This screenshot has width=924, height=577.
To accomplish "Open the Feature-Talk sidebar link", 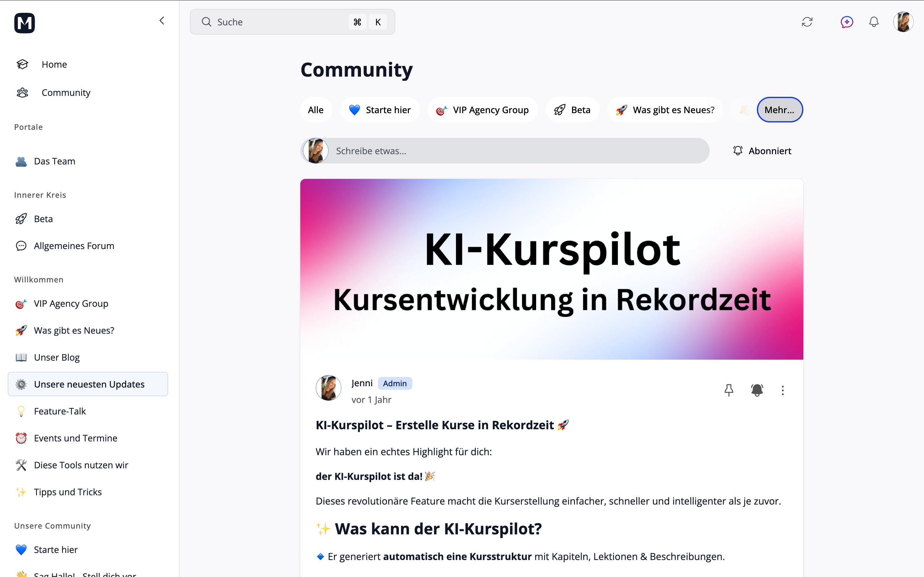I will tap(60, 411).
